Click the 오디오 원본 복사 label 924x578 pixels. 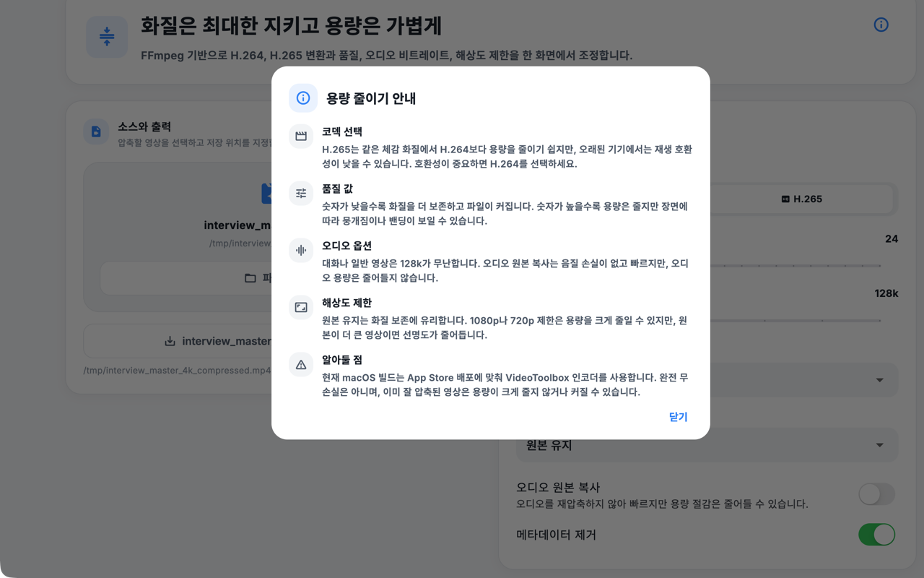point(558,488)
